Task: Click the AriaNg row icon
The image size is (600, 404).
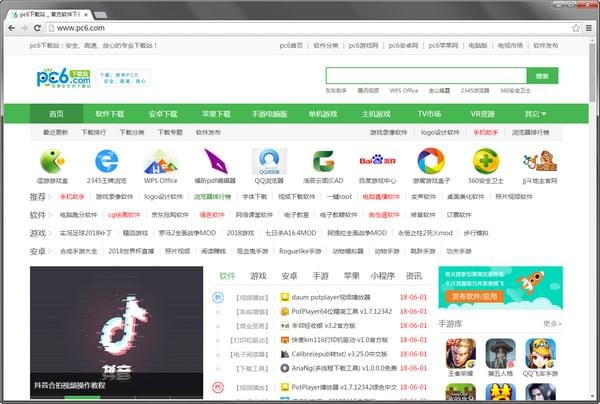Action: click(x=284, y=368)
